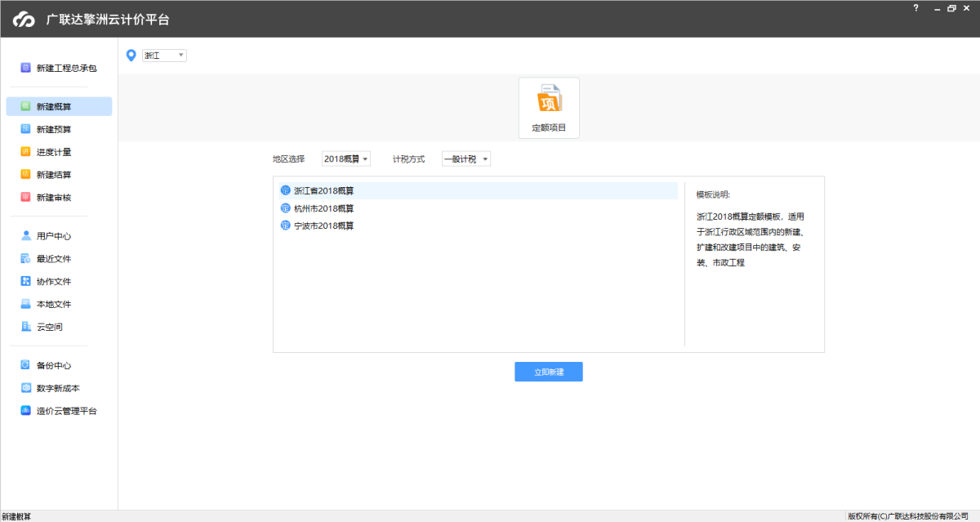The width and height of the screenshot is (980, 522).
Task: Click the 新建审核 icon
Action: coord(26,198)
